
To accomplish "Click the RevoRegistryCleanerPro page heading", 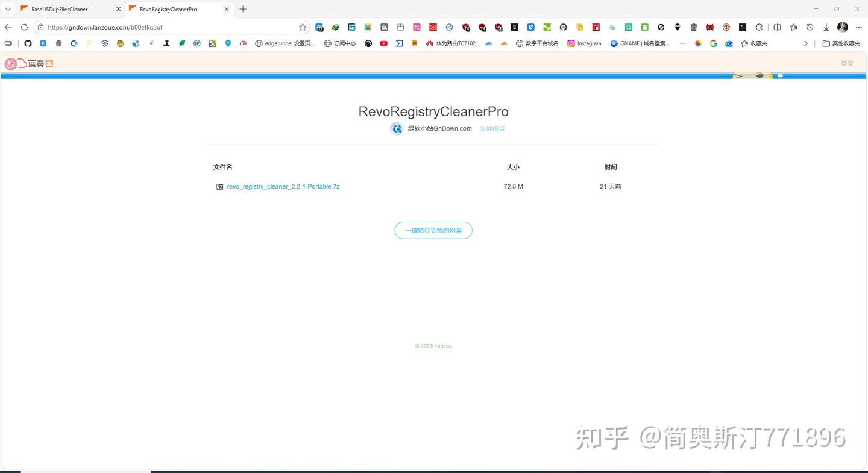I will point(433,111).
